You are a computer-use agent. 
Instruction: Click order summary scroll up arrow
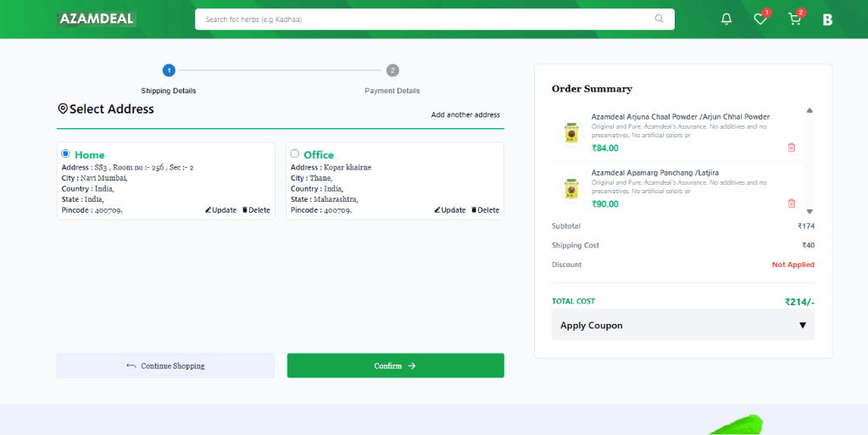tap(810, 111)
